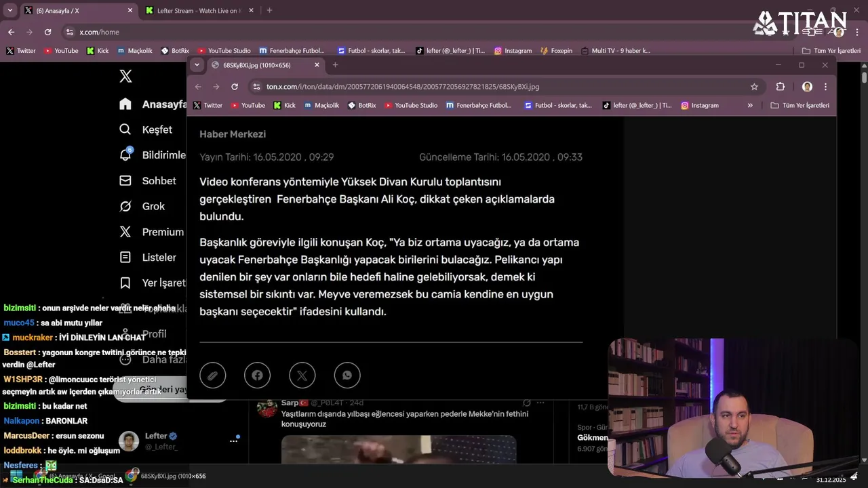The image size is (868, 488).
Task: Open Sohbet envelope icon in sidebar
Action: click(125, 180)
